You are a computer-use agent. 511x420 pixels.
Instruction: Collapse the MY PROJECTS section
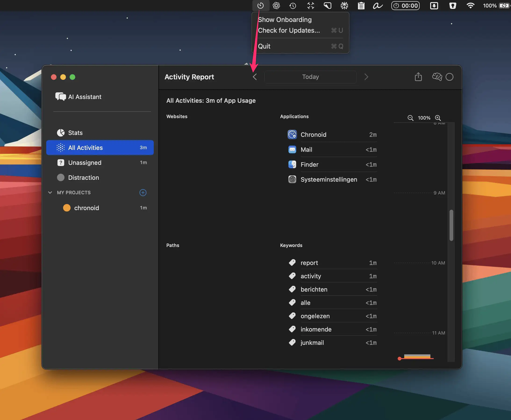point(50,193)
